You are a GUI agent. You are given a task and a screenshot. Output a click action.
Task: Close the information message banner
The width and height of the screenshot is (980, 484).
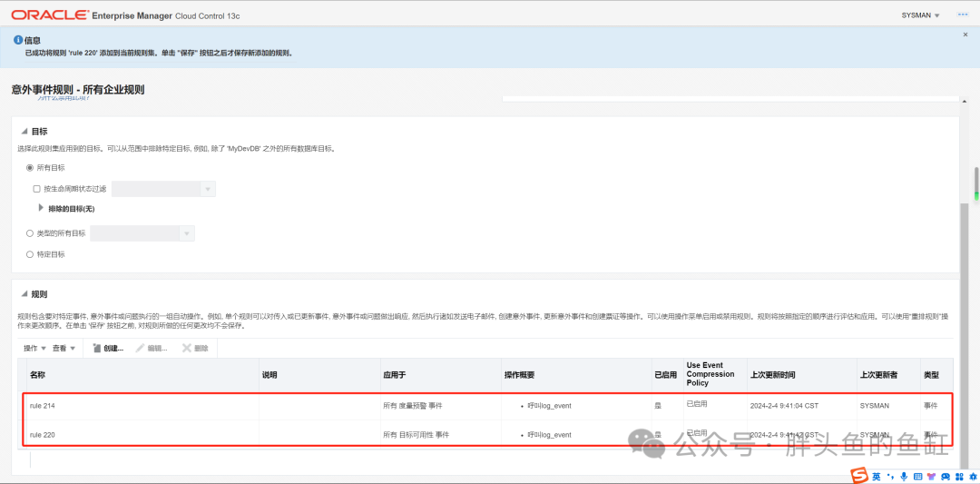click(x=965, y=35)
